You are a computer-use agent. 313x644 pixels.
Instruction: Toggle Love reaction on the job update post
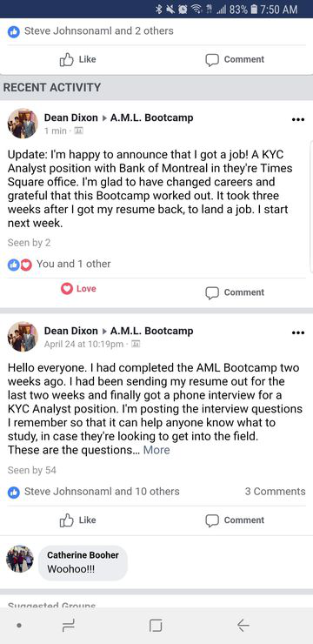[78, 289]
